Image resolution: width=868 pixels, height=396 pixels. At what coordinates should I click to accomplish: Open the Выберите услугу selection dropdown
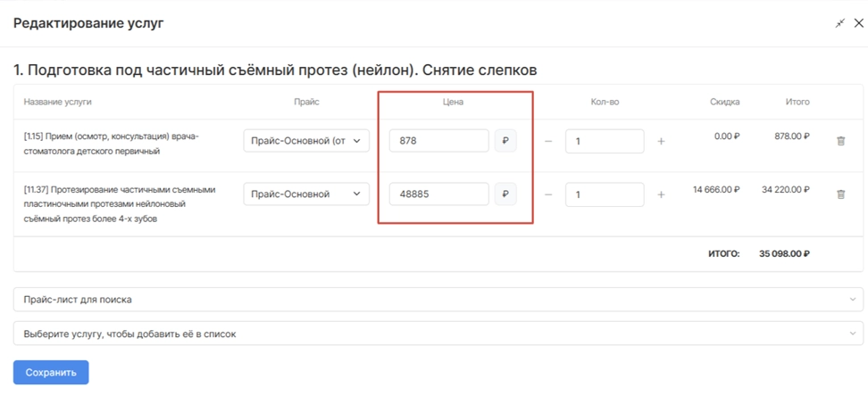tap(438, 334)
